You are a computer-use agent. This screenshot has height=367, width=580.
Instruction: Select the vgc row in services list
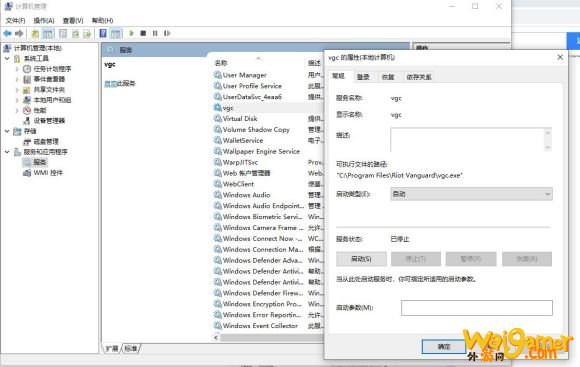268,108
